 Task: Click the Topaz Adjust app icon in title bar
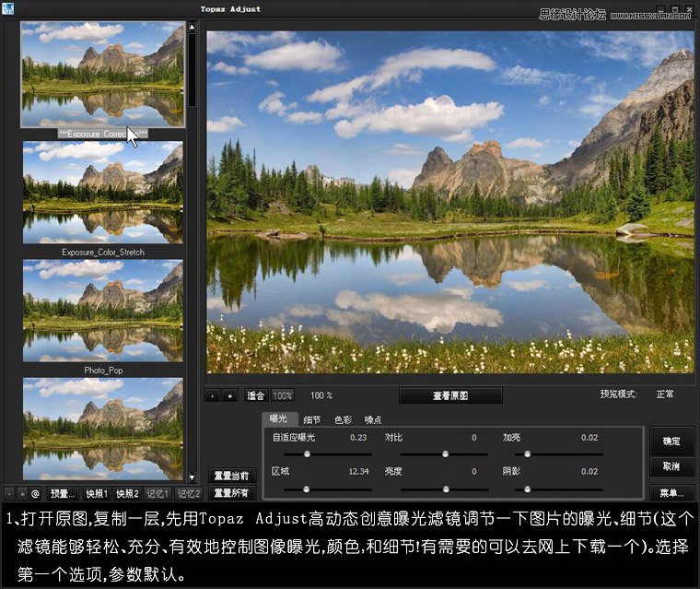pos(8,8)
